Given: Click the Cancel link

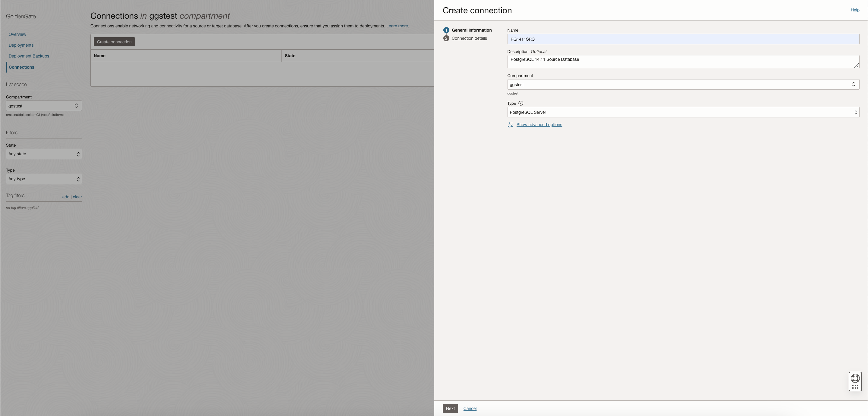Looking at the screenshot, I should pos(470,408).
